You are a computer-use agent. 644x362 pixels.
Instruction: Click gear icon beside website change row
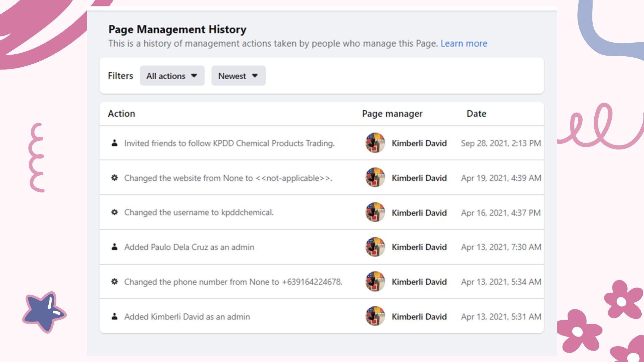114,178
